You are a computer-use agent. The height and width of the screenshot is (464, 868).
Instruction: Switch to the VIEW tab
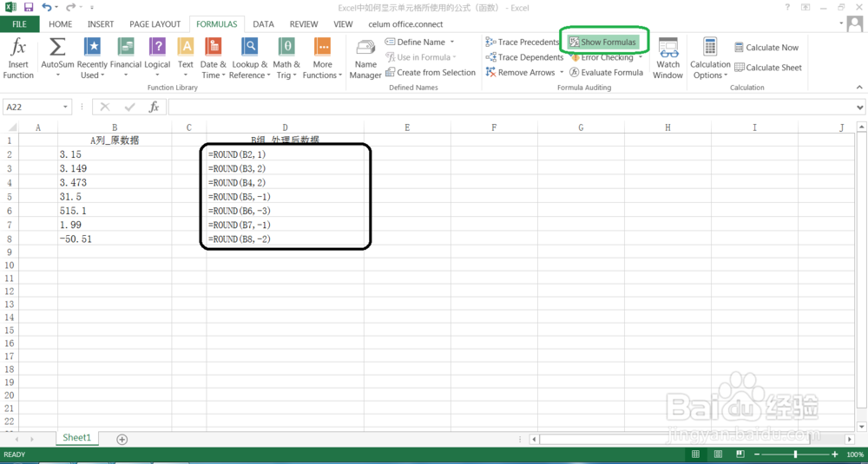click(343, 24)
